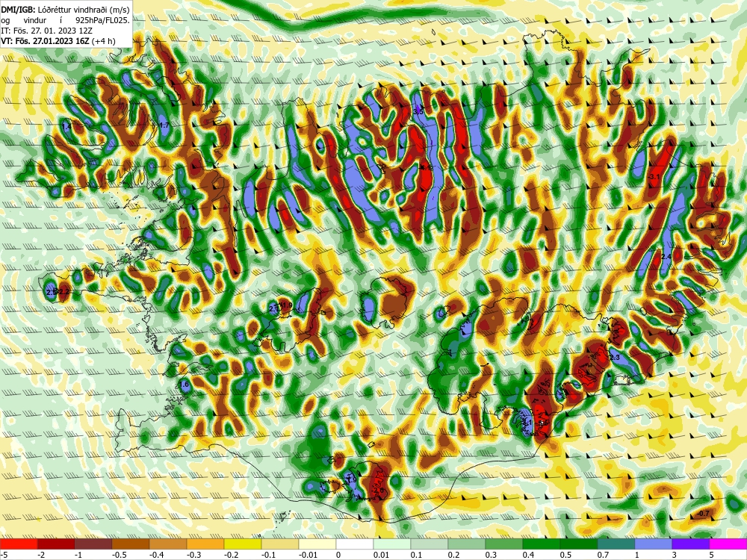This screenshot has height=560, width=747.
Task: Click the legend tick label '0.3'
Action: 492,555
